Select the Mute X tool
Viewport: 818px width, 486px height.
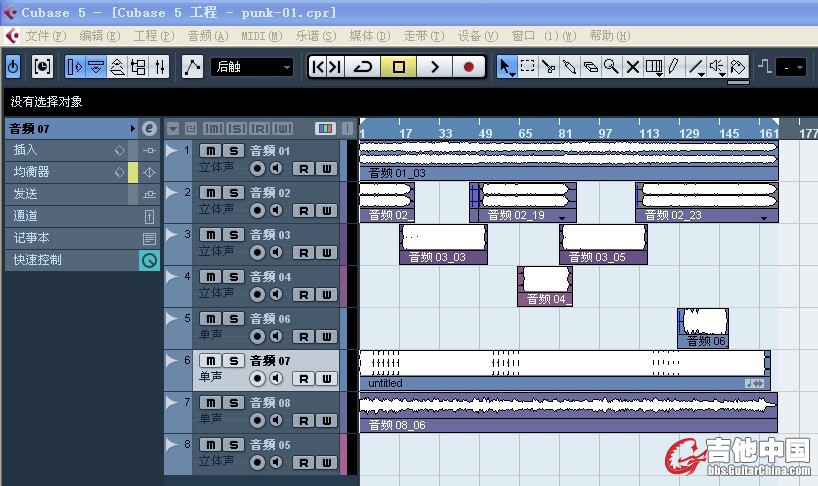click(632, 67)
